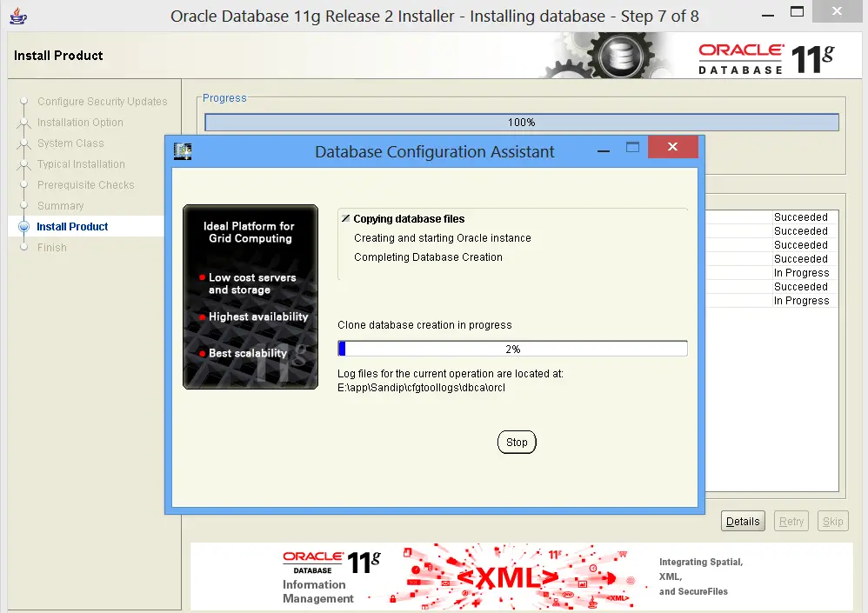868x613 pixels.
Task: Click the Database Configuration Assistant window icon
Action: pyautogui.click(x=183, y=150)
